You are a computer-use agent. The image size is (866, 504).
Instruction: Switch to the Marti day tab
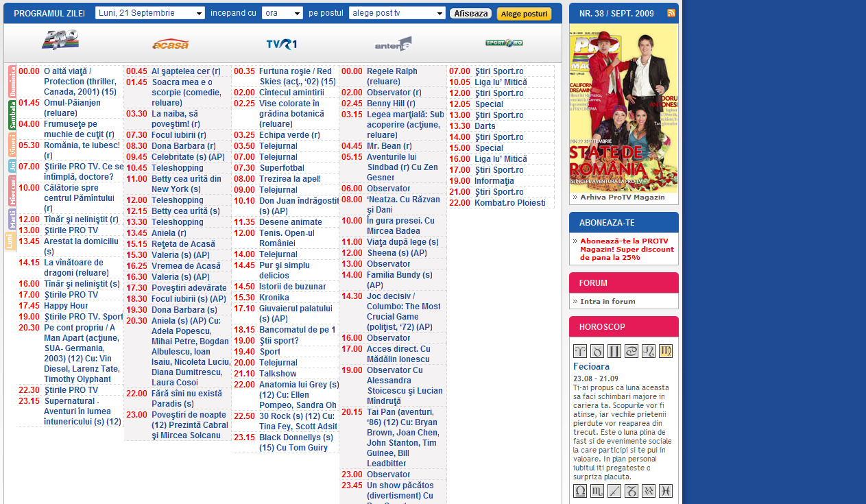[x=12, y=219]
